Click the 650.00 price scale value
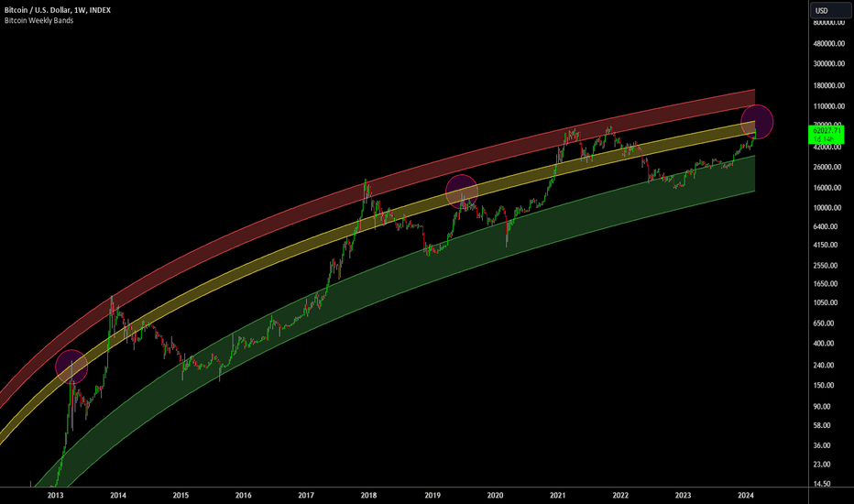Image resolution: width=854 pixels, height=504 pixels. pos(824,323)
